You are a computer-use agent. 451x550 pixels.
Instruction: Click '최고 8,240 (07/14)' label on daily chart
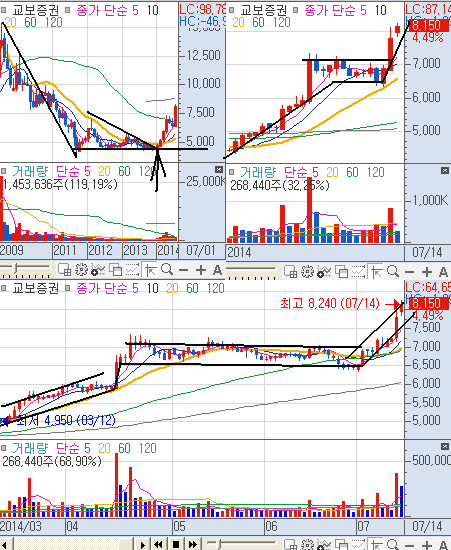pos(329,303)
